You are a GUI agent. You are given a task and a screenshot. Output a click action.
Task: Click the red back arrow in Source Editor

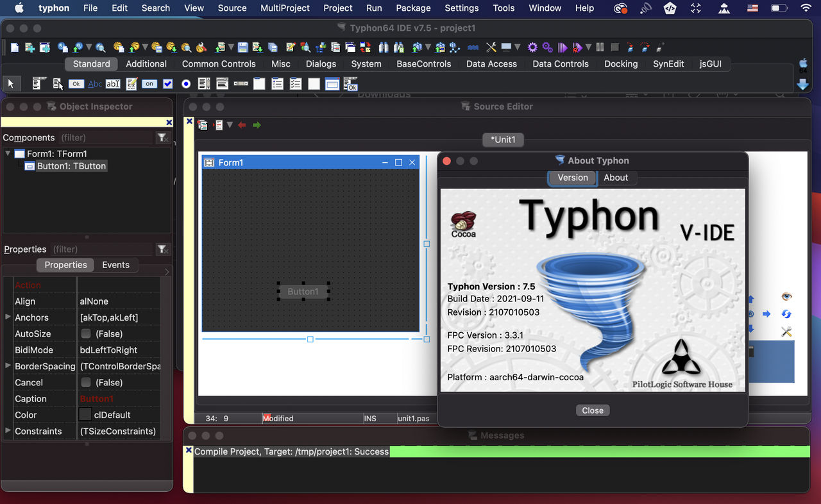coord(242,125)
